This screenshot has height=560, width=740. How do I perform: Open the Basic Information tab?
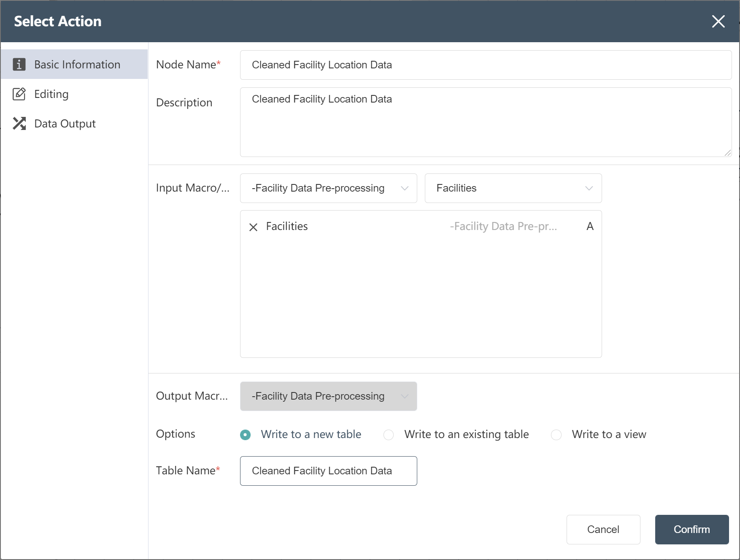74,64
